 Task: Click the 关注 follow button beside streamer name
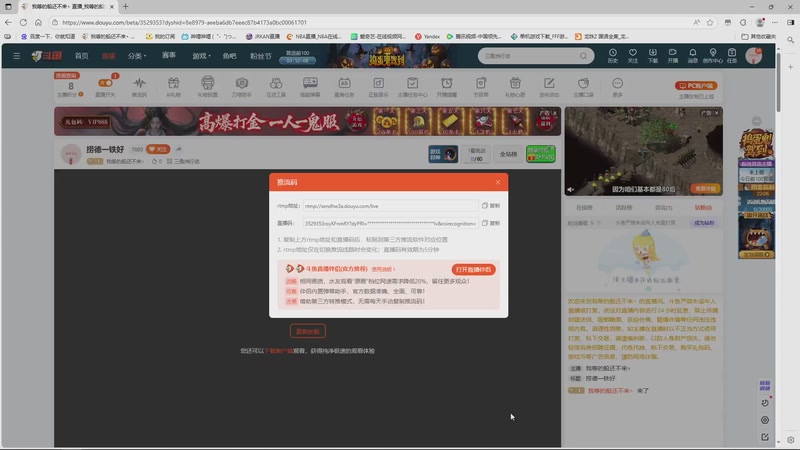[158, 149]
